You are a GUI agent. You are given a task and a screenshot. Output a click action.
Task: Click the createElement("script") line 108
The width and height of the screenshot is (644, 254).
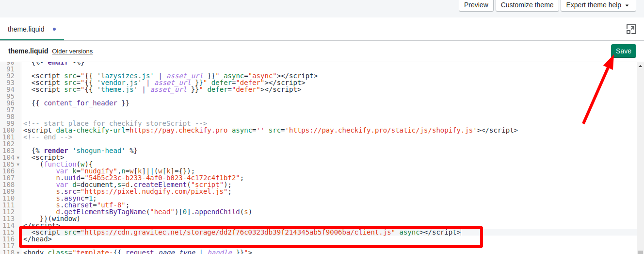pos(144,185)
